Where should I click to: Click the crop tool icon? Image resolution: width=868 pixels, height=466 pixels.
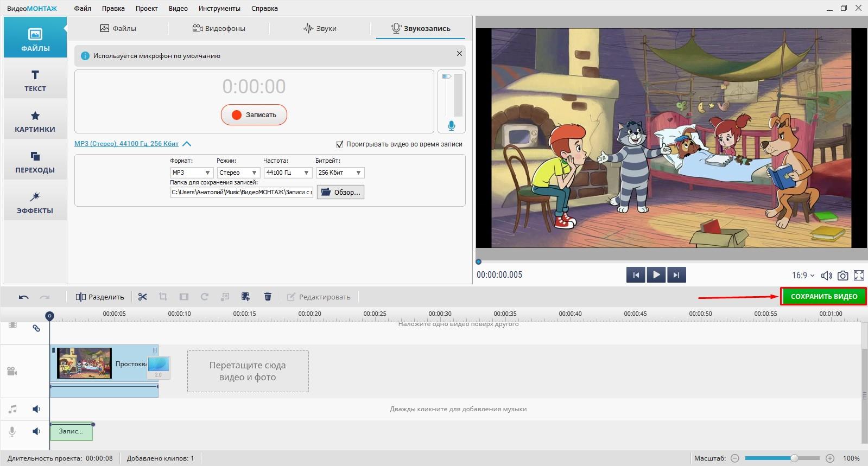pyautogui.click(x=163, y=297)
